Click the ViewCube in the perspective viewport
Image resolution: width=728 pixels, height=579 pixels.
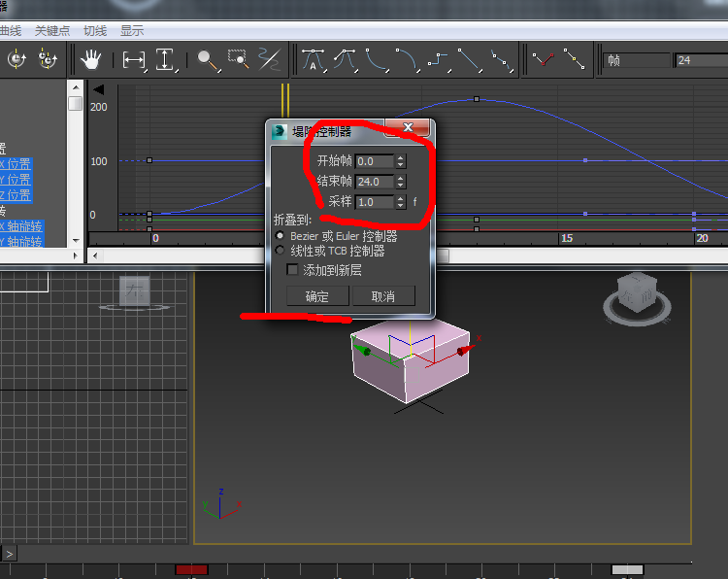click(x=637, y=298)
